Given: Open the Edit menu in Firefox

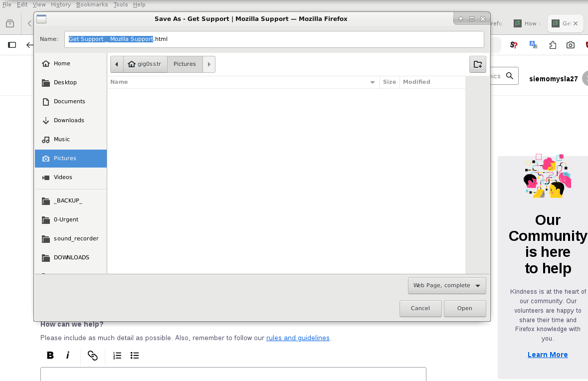Looking at the screenshot, I should coord(22,4).
